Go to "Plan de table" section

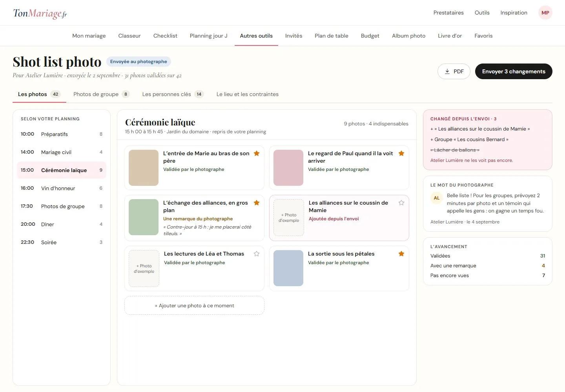(332, 36)
